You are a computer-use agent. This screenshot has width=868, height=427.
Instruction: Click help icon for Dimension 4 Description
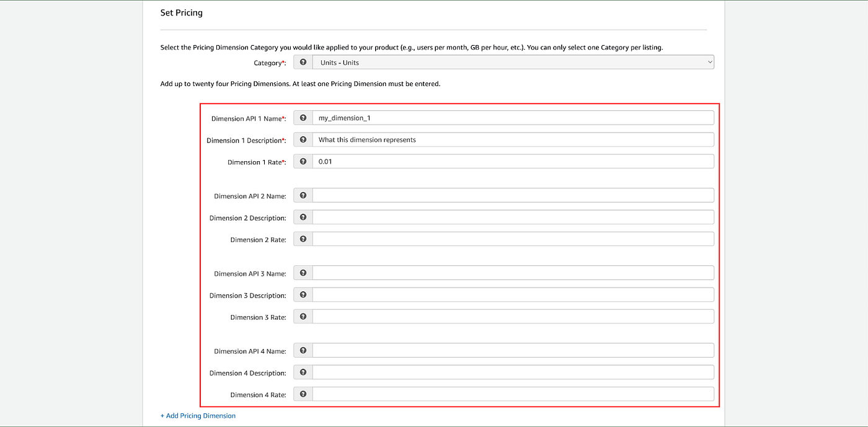(x=303, y=372)
